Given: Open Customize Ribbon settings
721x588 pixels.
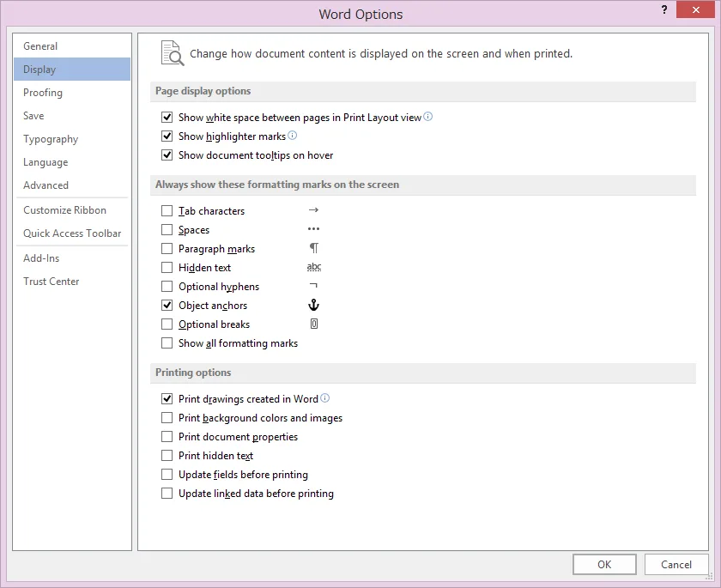Looking at the screenshot, I should (72, 209).
